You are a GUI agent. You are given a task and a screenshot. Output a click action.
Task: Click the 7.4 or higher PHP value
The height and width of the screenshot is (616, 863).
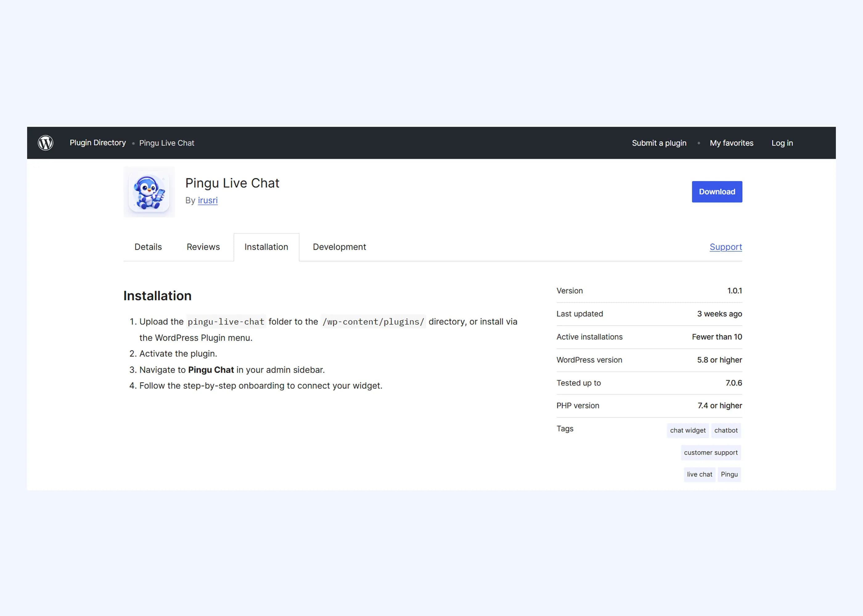coord(720,406)
